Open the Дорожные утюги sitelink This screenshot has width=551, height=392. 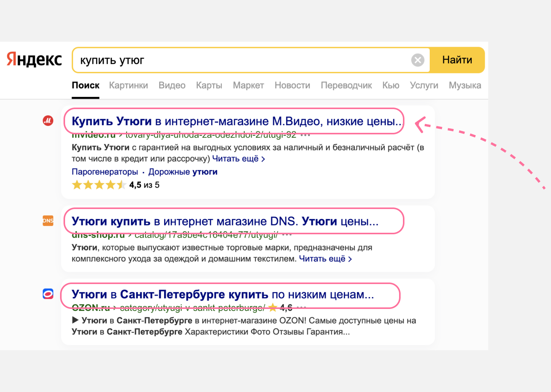183,172
